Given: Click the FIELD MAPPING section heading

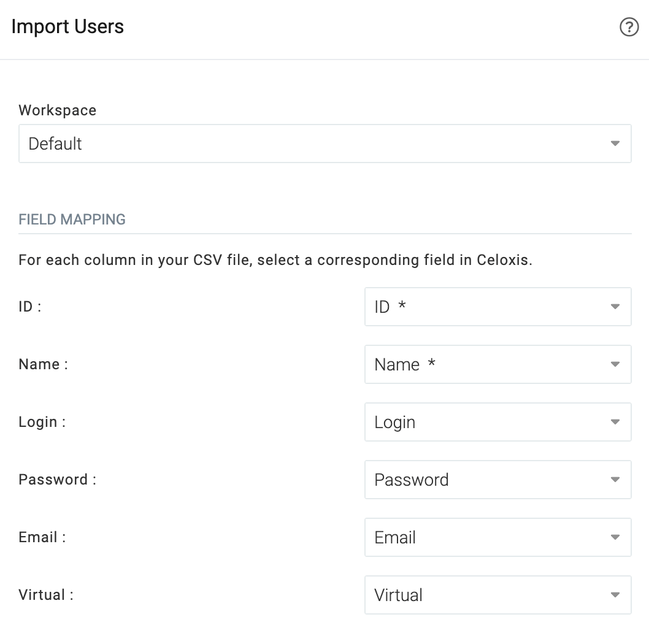Looking at the screenshot, I should point(72,220).
